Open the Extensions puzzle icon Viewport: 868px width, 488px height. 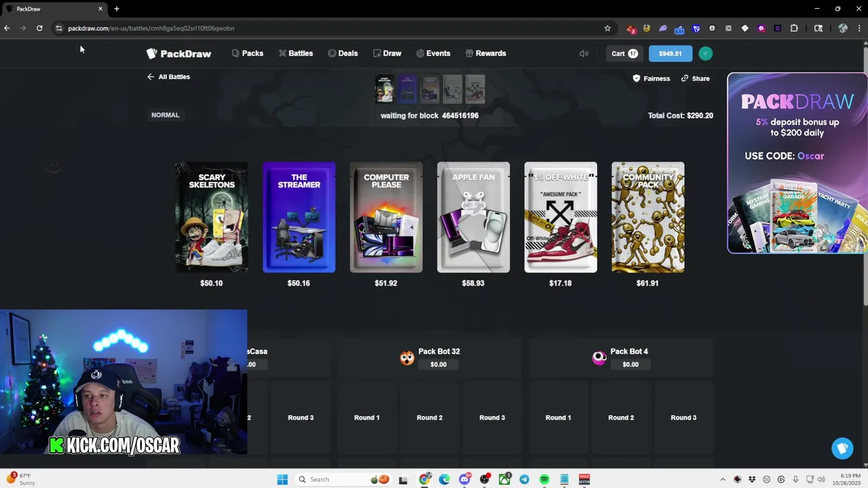click(794, 28)
